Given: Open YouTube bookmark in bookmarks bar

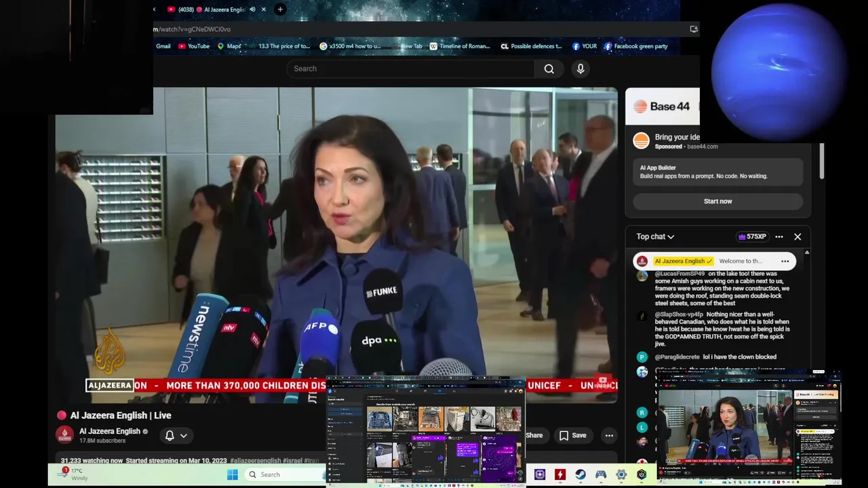Looking at the screenshot, I should pyautogui.click(x=194, y=46).
